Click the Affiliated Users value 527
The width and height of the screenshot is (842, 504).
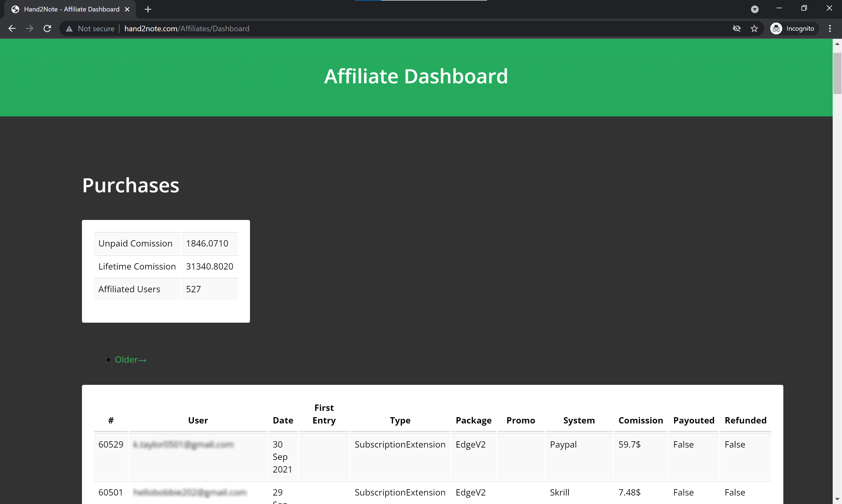[x=193, y=289]
